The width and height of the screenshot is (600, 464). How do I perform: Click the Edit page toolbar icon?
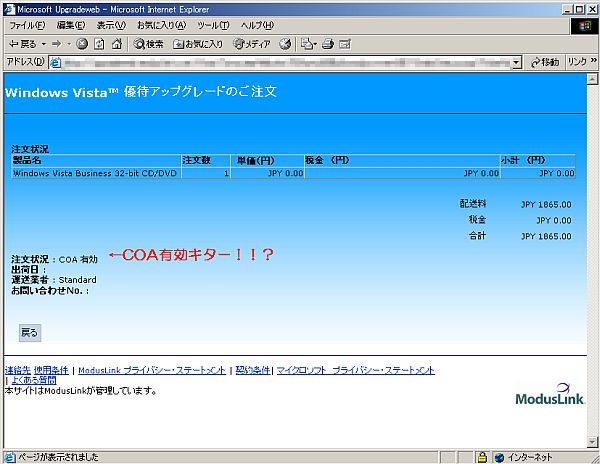(345, 44)
